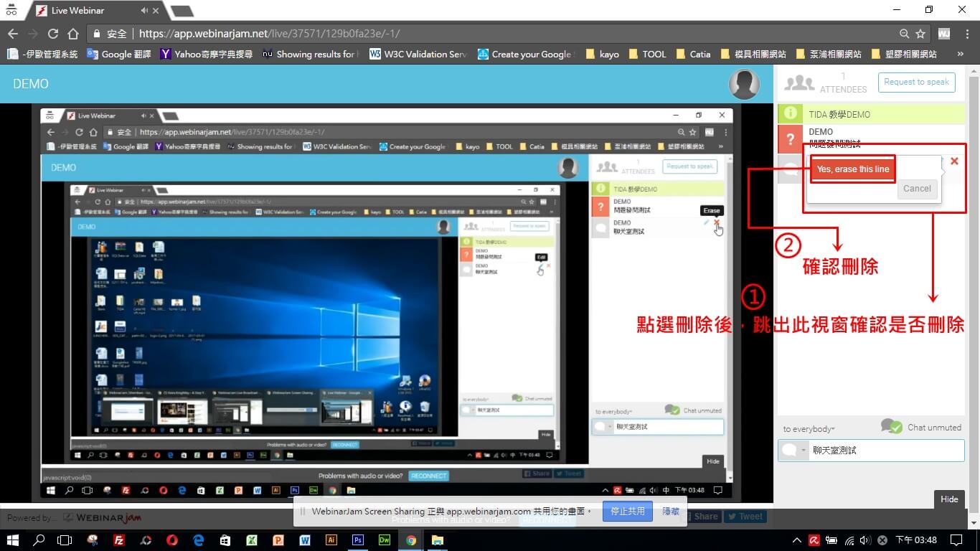
Task: Click the 停止共用 stop sharing button
Action: tap(628, 512)
